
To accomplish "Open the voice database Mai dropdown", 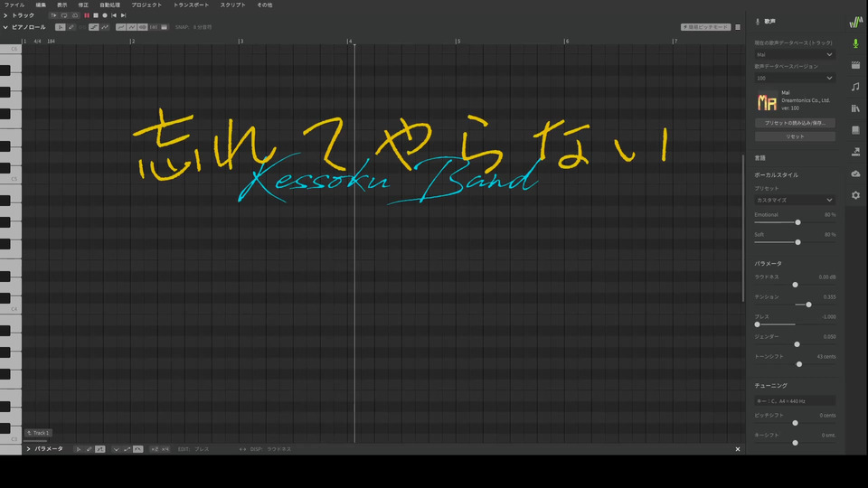I will tap(795, 55).
